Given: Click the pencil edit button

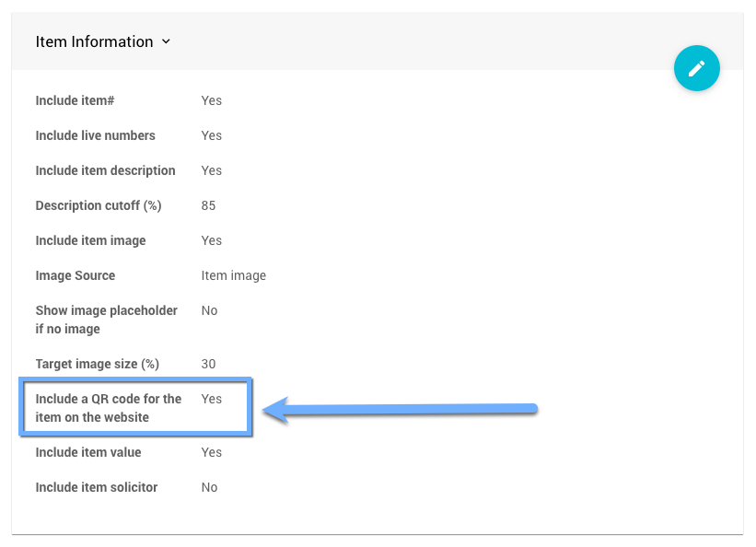Looking at the screenshot, I should 696,68.
